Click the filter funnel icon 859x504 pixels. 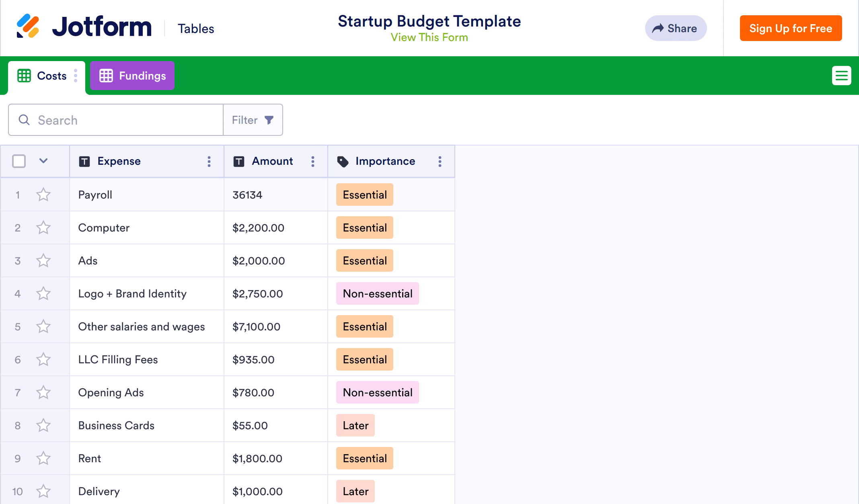tap(269, 120)
